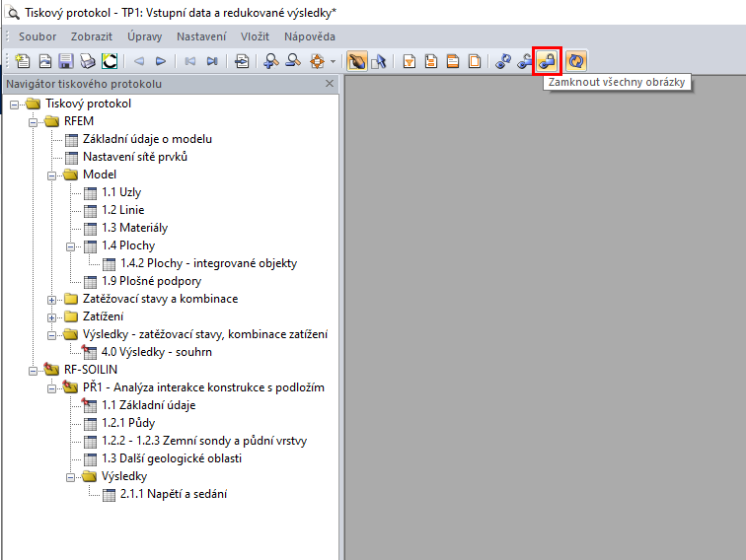The height and width of the screenshot is (560, 746).
Task: Select Nastavení sítě prvků item
Action: pos(134,157)
